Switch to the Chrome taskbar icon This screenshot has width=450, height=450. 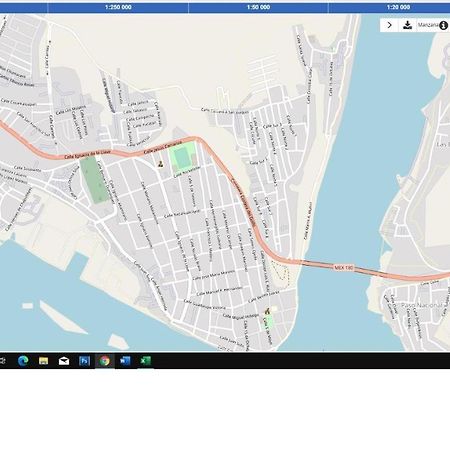(x=105, y=361)
